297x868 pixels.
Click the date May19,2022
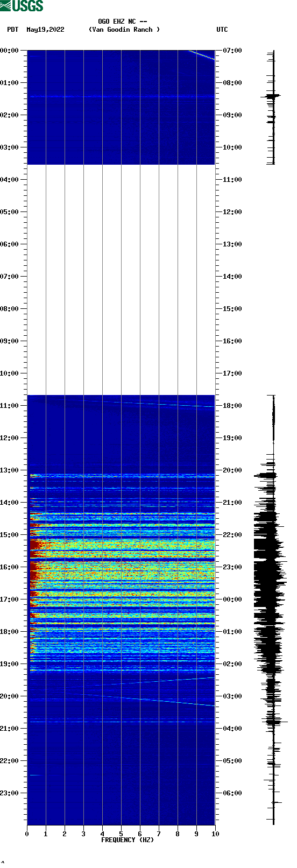pos(45,30)
